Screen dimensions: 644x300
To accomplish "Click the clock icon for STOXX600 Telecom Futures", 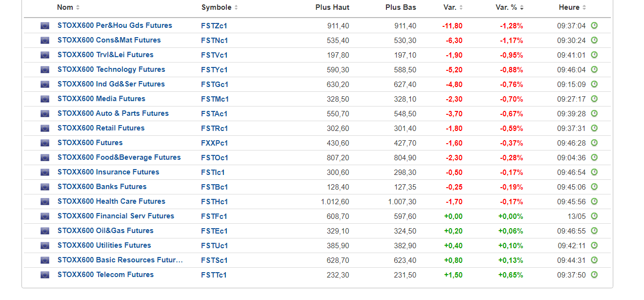I will point(594,275).
